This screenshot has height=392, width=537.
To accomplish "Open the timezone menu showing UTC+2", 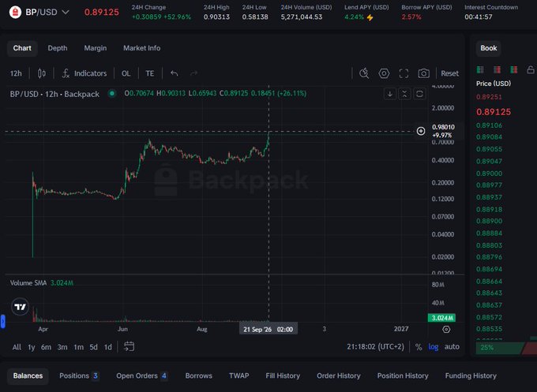I will 375,347.
